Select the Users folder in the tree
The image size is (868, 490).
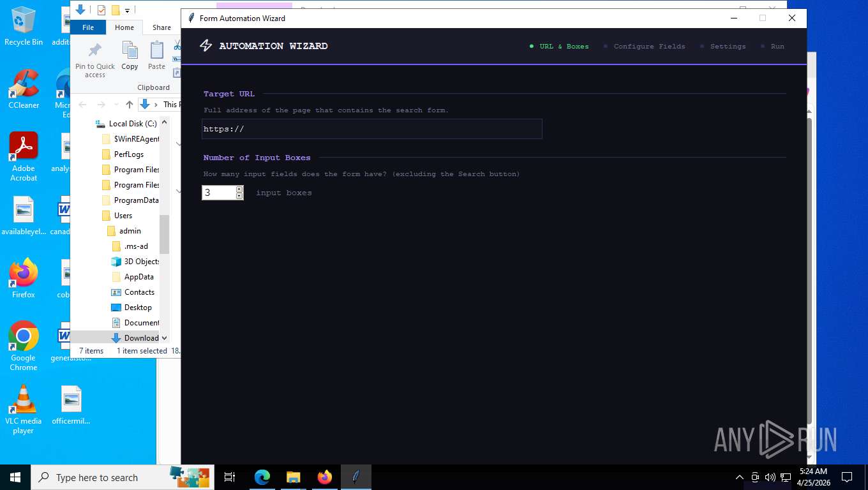coord(117,216)
